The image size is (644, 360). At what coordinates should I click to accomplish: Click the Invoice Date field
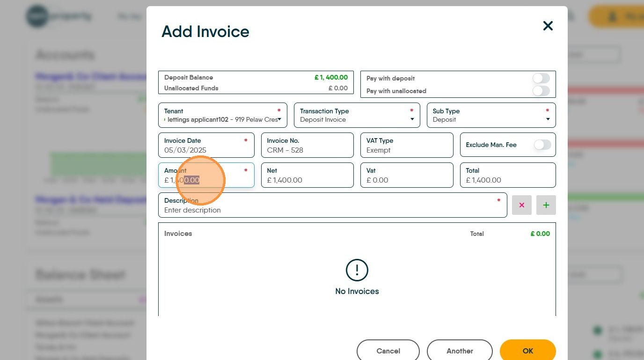coord(206,145)
